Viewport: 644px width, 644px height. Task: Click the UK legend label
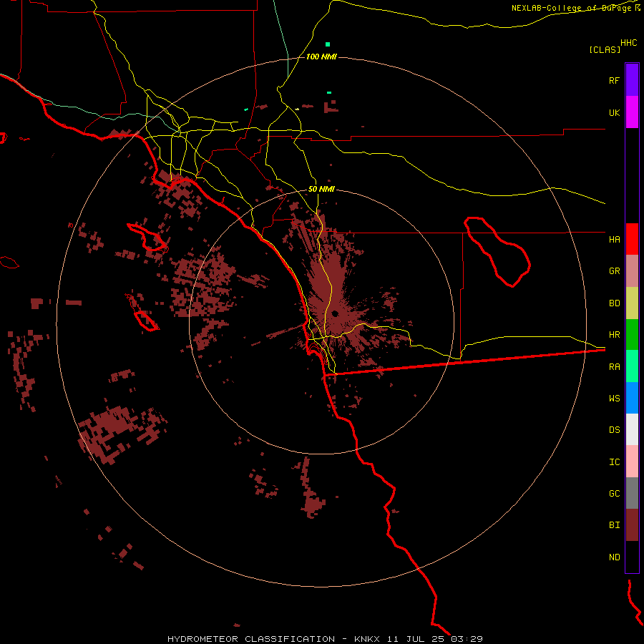click(614, 112)
